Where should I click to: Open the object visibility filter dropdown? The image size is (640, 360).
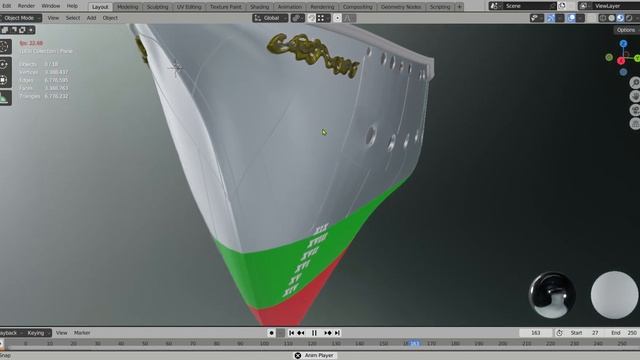coord(537,18)
